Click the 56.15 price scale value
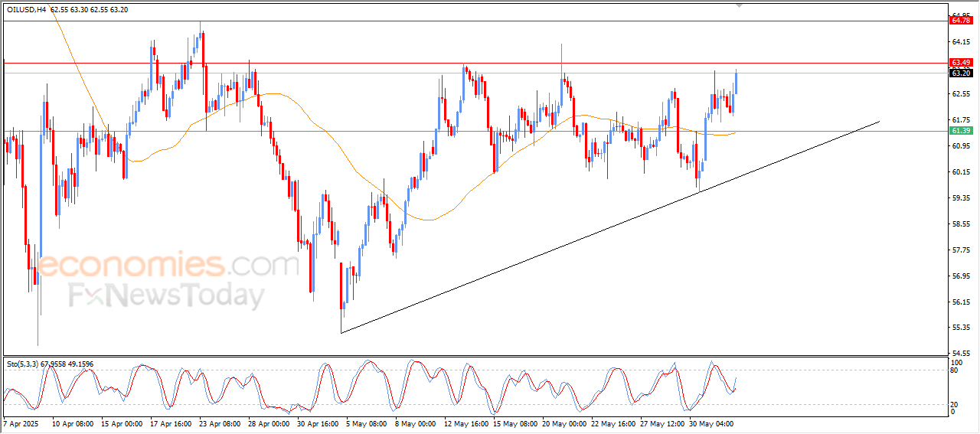 961,302
